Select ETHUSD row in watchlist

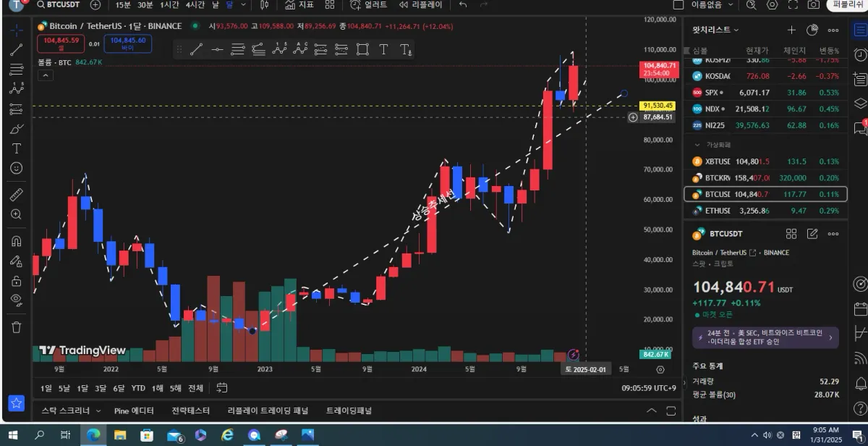point(765,211)
